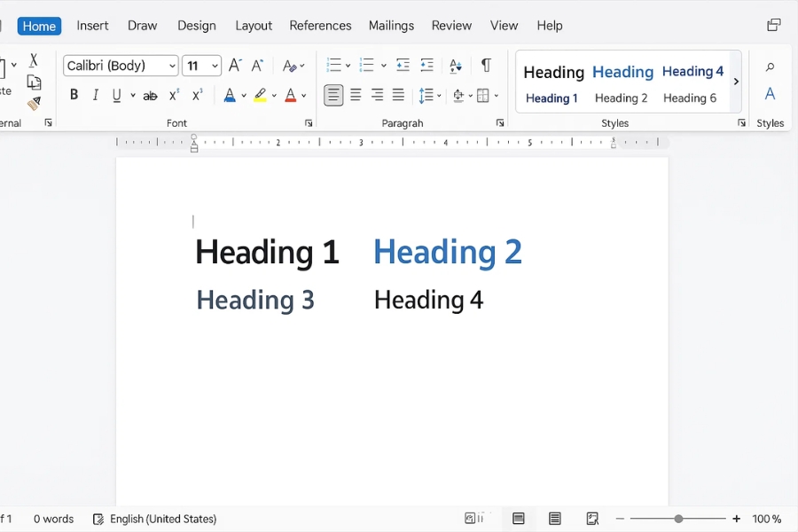
Task: Apply yellow text highlight color
Action: coord(261,95)
